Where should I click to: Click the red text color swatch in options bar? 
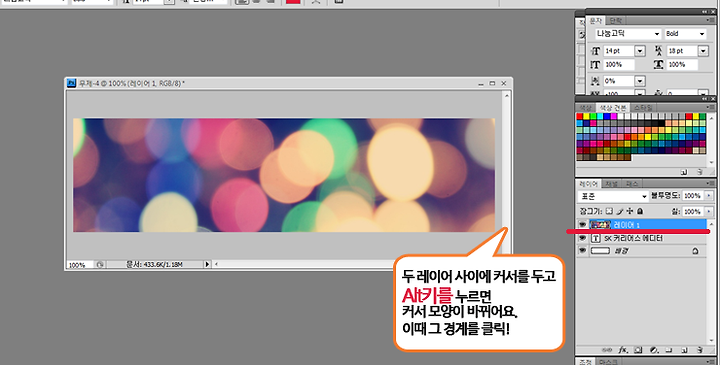point(293,2)
